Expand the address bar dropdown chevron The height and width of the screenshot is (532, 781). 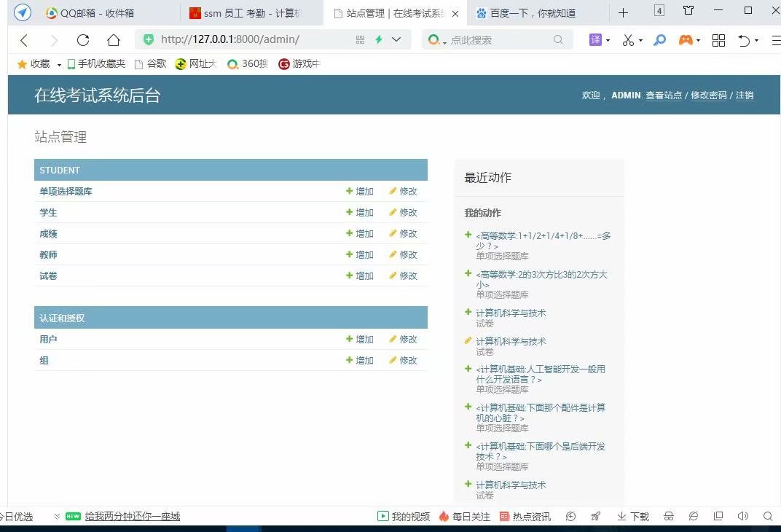(396, 39)
